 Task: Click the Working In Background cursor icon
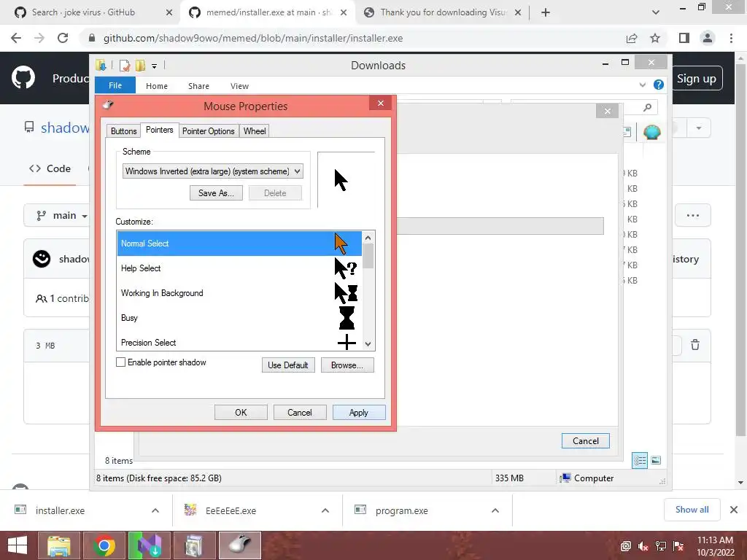(346, 293)
